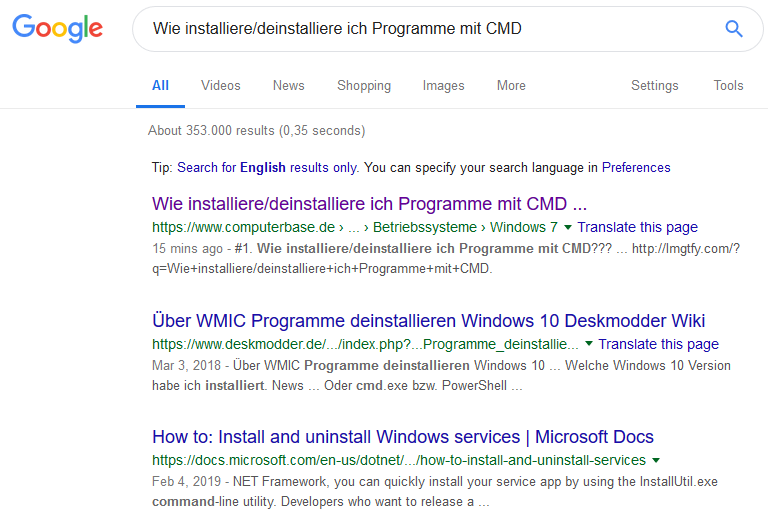Screen dimensions: 768x510
Task: Open the Shopping tab
Action: (x=364, y=86)
